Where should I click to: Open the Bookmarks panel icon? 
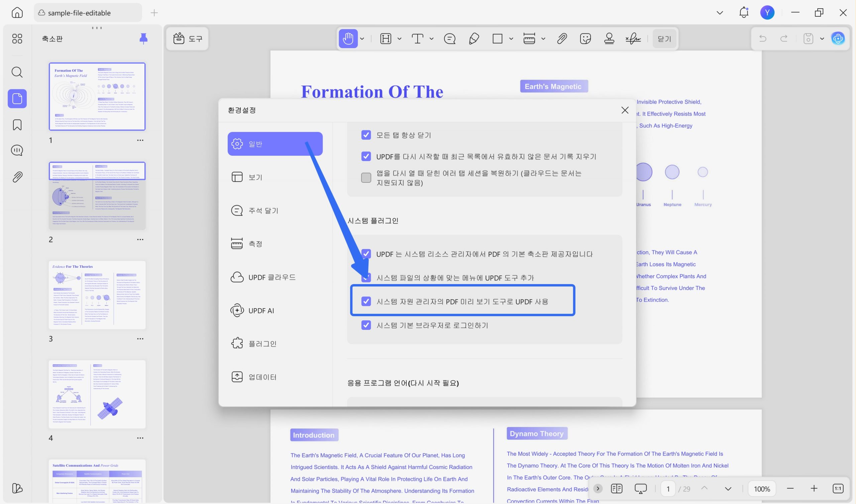click(x=17, y=125)
